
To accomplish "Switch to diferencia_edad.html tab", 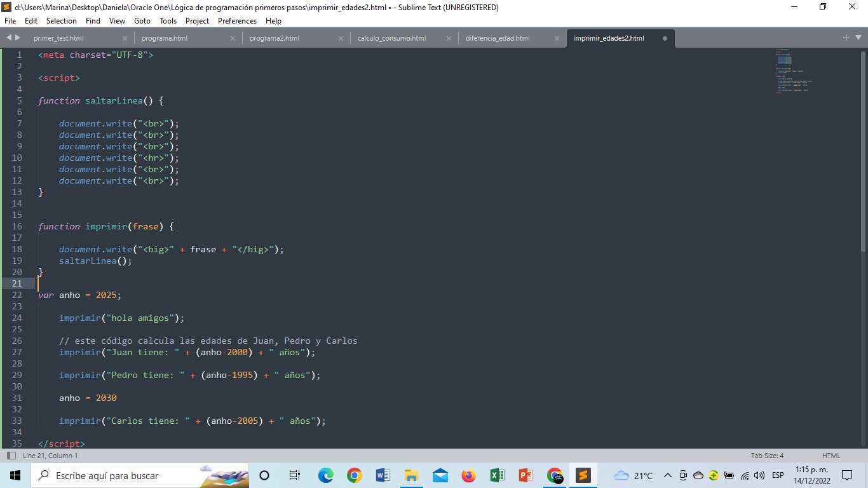I will 498,38.
